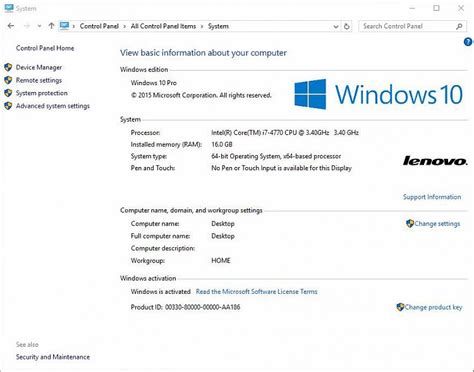Select Control Panel in the breadcrumb
This screenshot has width=474, height=372.
pos(99,26)
